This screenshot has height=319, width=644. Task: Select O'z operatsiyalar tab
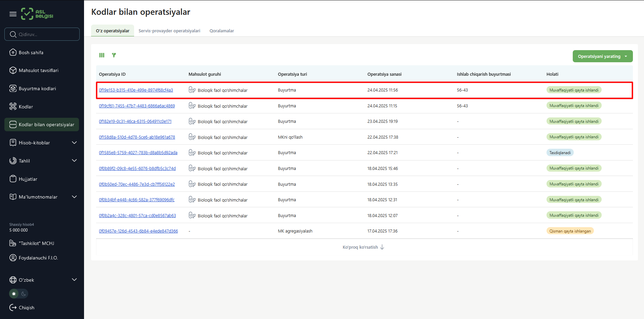113,31
